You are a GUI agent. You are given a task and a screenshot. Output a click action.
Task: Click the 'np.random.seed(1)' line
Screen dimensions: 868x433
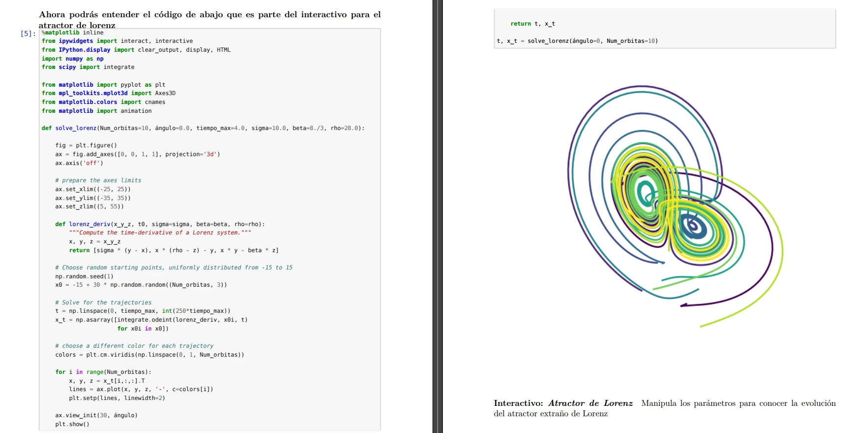point(84,276)
